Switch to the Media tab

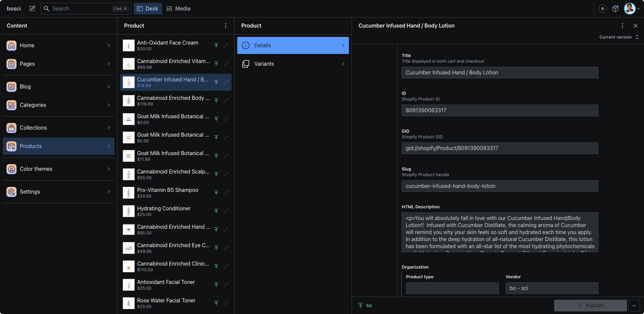178,9
